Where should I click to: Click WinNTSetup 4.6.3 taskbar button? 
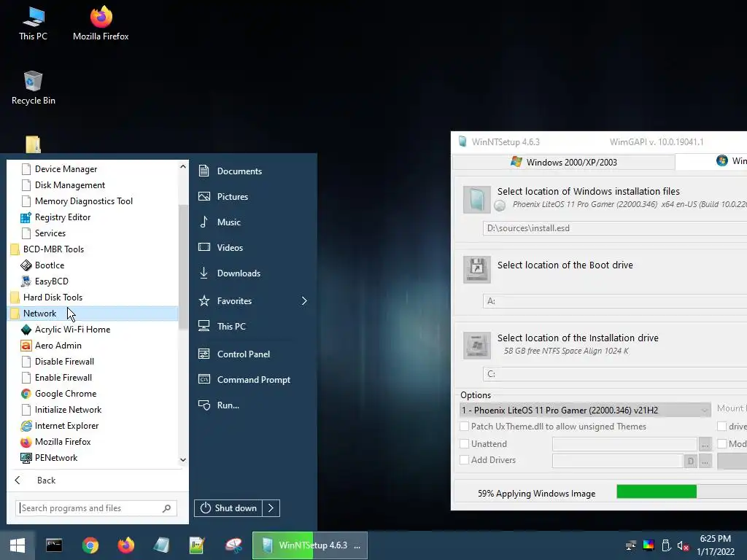(x=309, y=545)
